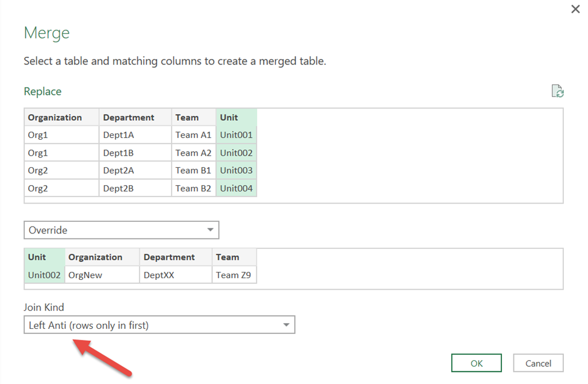Confirm merge with OK button
The width and height of the screenshot is (588, 384).
(x=476, y=363)
